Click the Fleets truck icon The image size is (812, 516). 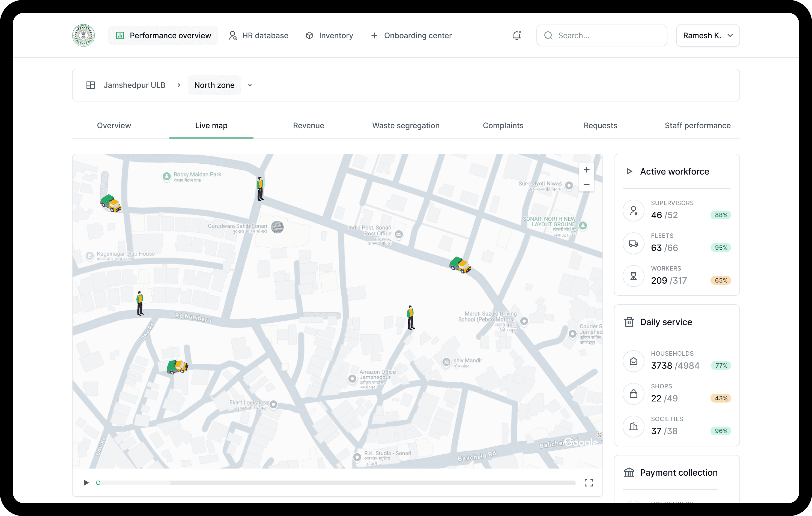coord(633,243)
